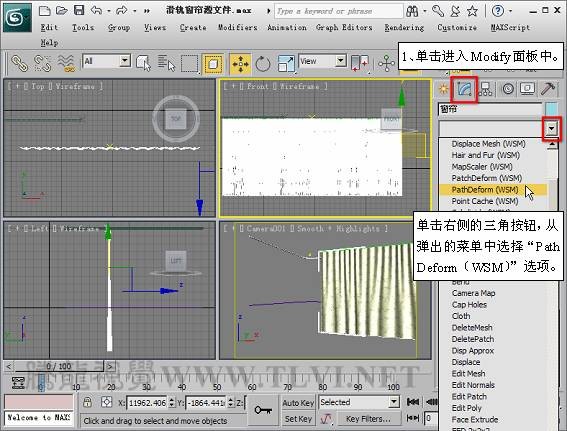Switch to the Modify panel tab
567x431 pixels.
[464, 89]
